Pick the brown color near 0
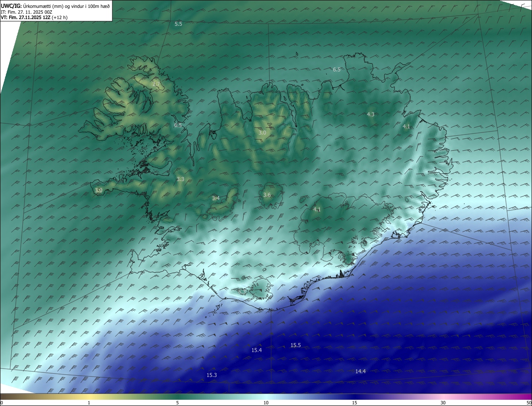This screenshot has width=532, height=406. pyautogui.click(x=3, y=397)
